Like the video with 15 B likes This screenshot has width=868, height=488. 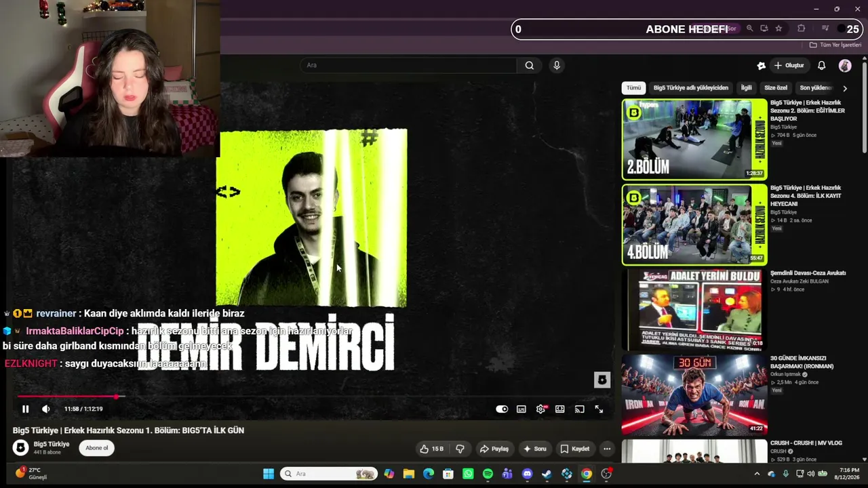(x=431, y=449)
